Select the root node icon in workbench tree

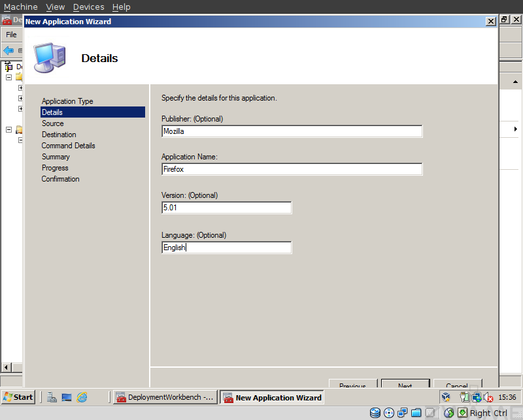point(8,67)
